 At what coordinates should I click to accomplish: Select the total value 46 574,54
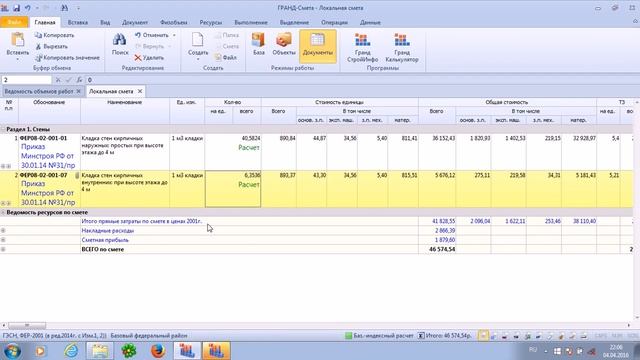tap(442, 249)
